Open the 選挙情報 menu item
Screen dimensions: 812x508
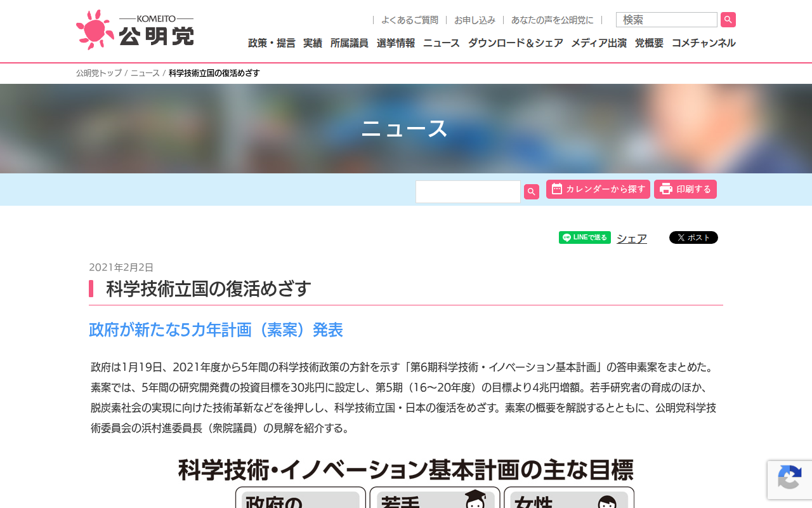[x=396, y=43]
